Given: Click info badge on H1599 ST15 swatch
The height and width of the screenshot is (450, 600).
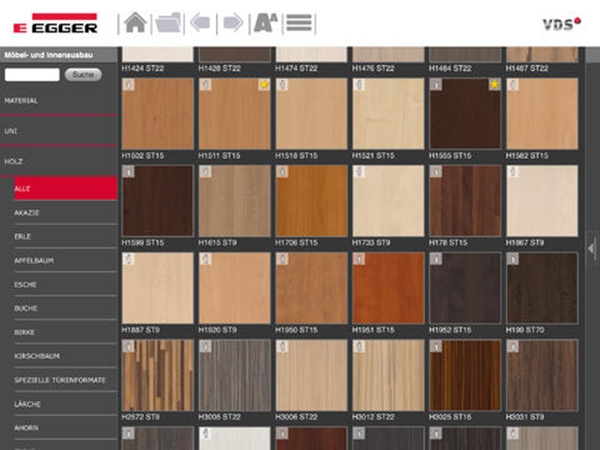Looking at the screenshot, I should 128,172.
